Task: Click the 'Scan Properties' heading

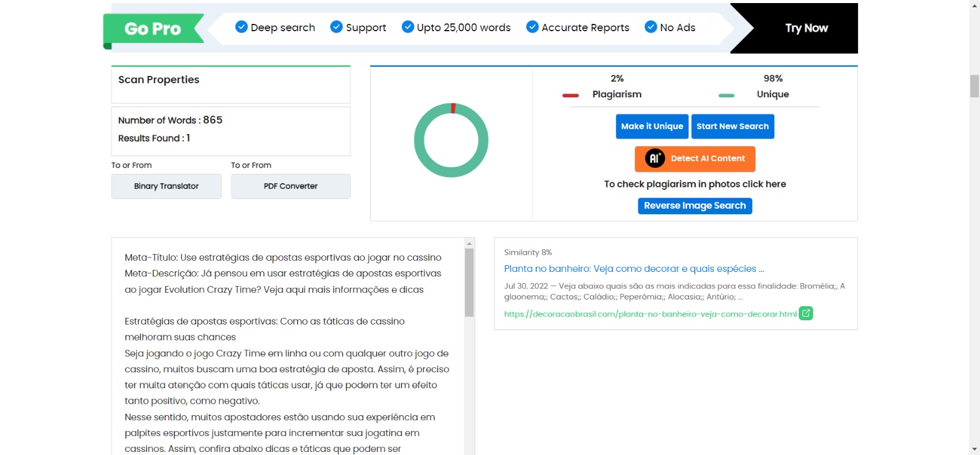Action: tap(159, 80)
